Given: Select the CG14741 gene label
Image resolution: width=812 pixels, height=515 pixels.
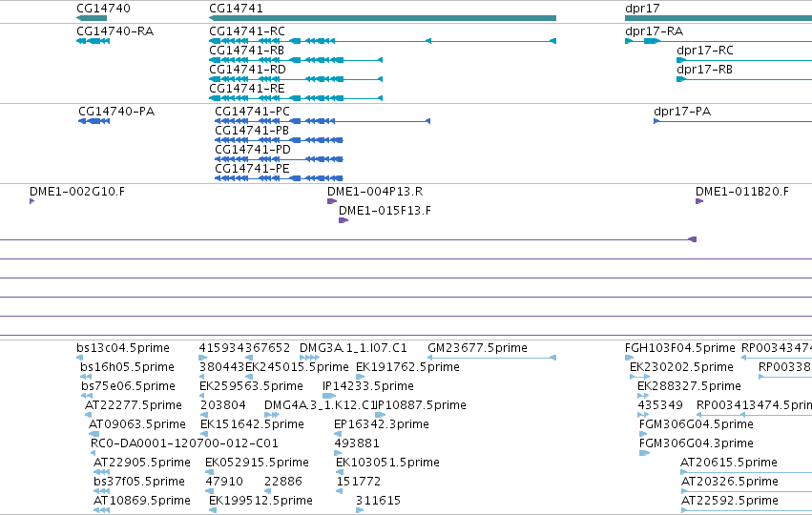Looking at the screenshot, I should (236, 9).
